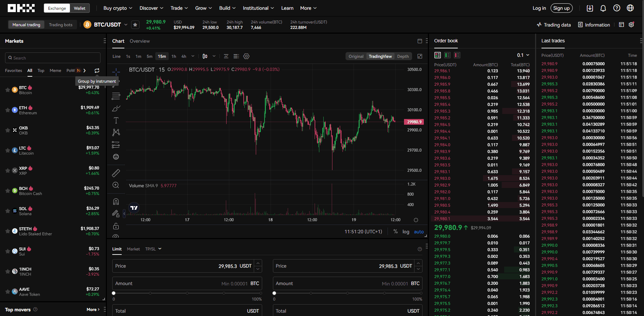Image resolution: width=644 pixels, height=316 pixels.
Task: Favorite the BTC/USDT pair star
Action: (135, 25)
